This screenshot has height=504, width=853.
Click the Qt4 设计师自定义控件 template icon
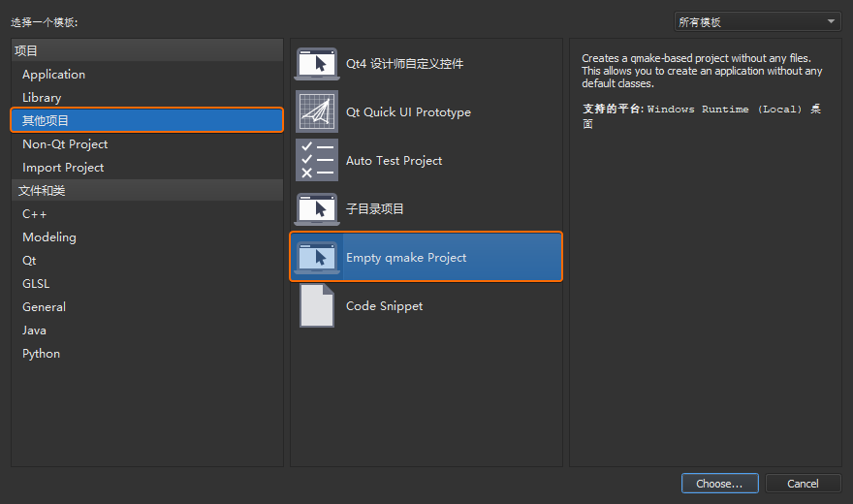click(x=317, y=64)
